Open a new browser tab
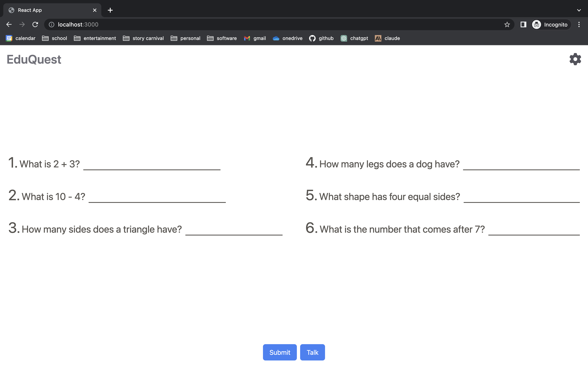Screen dimensions: 588x367 [x=110, y=10]
